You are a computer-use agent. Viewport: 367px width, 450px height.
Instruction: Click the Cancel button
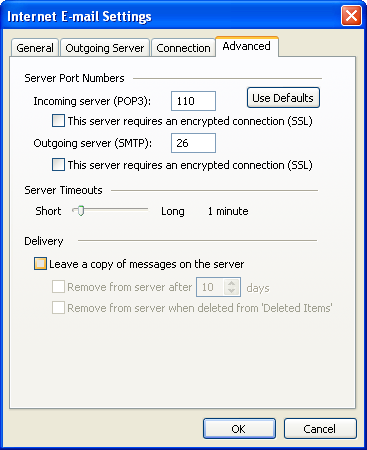pos(320,429)
